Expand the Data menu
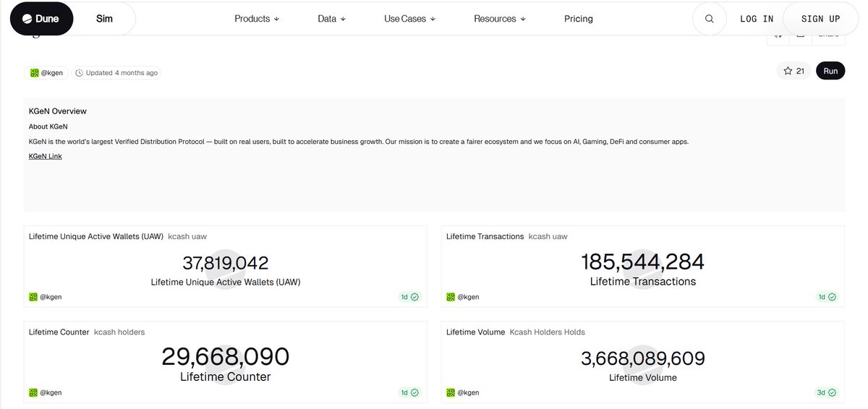The width and height of the screenshot is (868, 409). coord(332,19)
